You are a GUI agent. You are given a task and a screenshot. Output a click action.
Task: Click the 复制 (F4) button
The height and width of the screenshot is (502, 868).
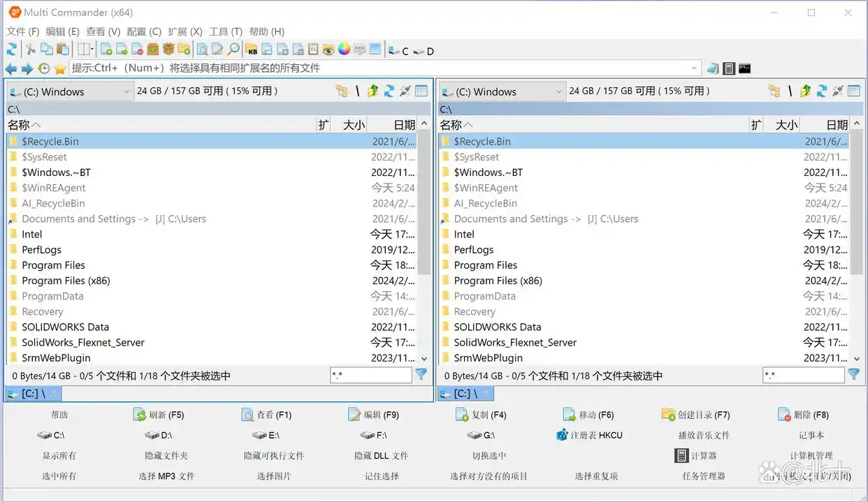tap(481, 415)
